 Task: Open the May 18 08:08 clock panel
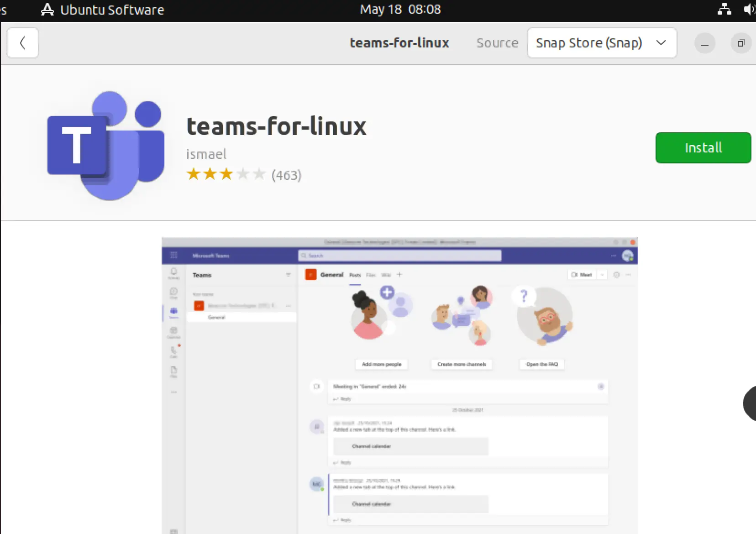point(400,10)
